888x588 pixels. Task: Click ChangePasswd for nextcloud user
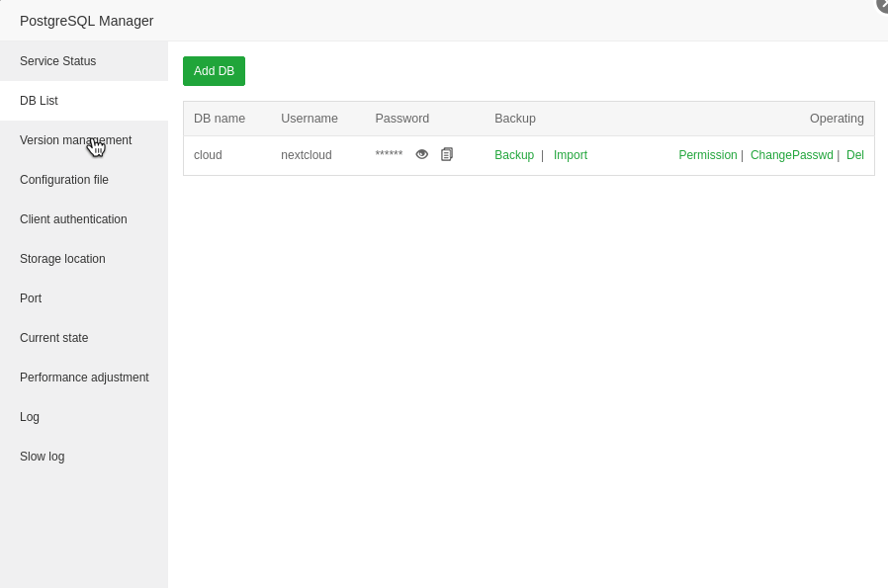tap(792, 155)
